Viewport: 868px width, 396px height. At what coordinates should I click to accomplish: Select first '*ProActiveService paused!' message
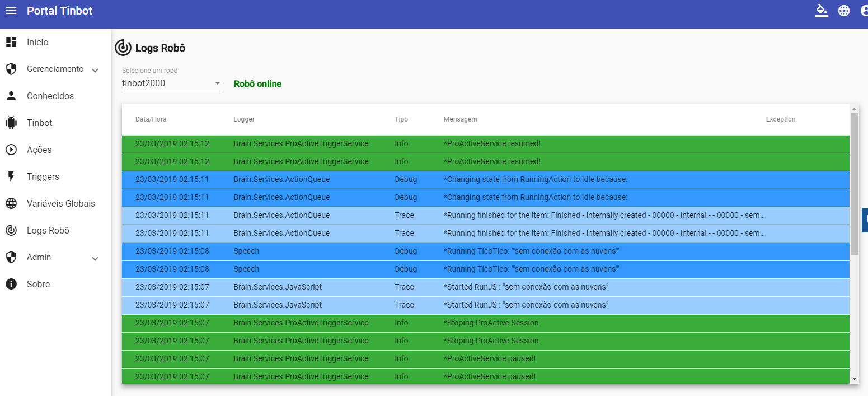tap(490, 358)
